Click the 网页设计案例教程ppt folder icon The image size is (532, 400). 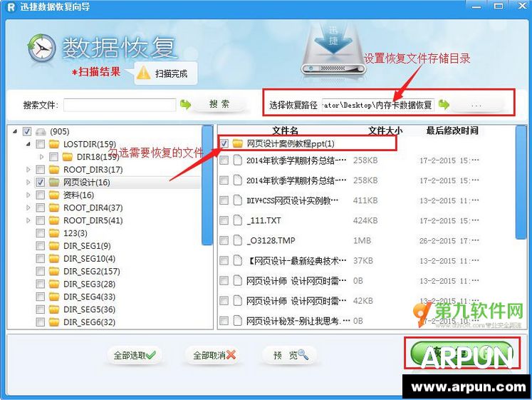(238, 143)
